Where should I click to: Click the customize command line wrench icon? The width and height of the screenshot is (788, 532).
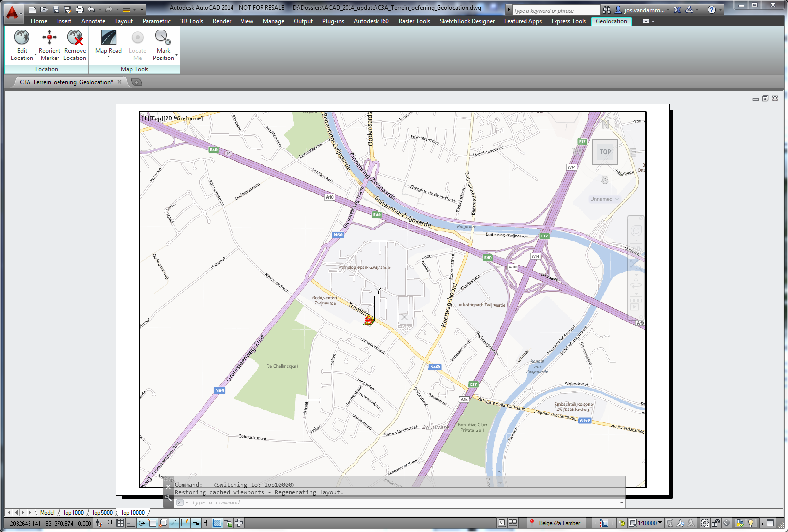coord(168,498)
